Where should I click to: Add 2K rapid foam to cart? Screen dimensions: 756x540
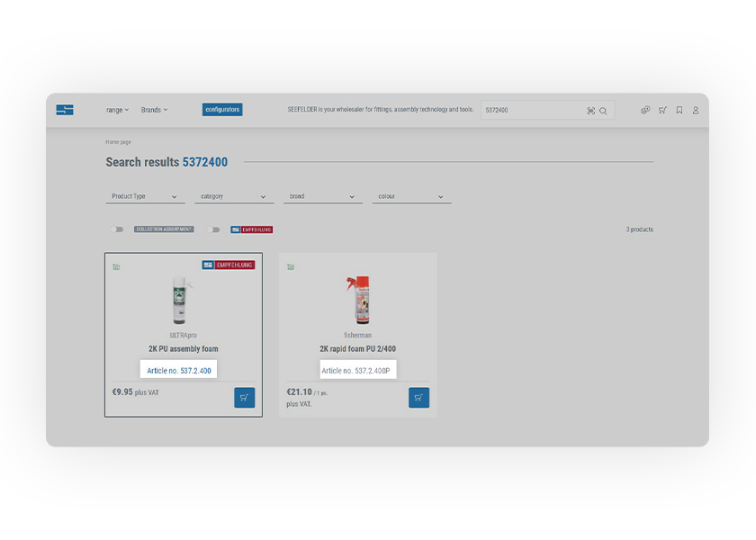419,398
